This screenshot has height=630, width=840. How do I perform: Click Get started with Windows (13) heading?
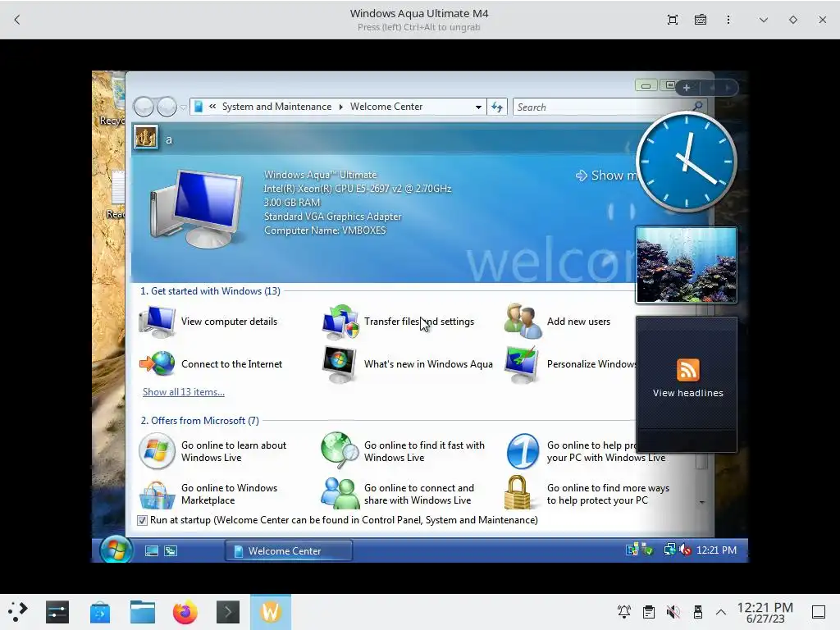click(x=210, y=291)
